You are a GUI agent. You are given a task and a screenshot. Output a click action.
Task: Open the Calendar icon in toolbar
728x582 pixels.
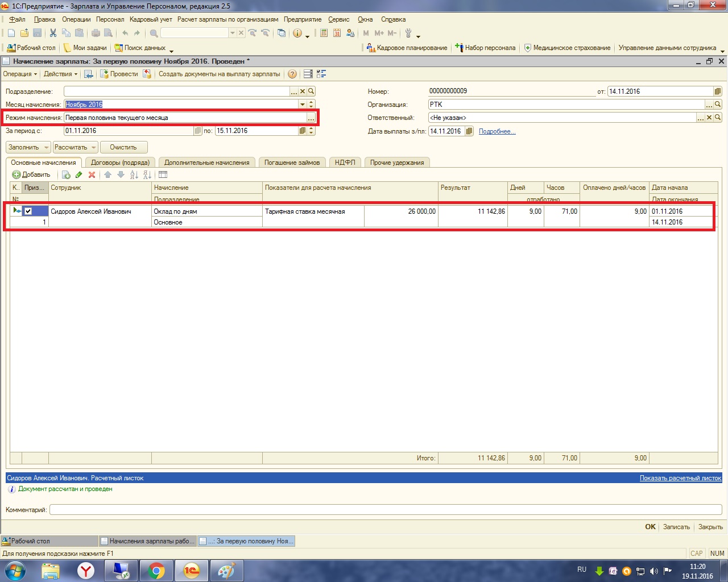click(337, 33)
